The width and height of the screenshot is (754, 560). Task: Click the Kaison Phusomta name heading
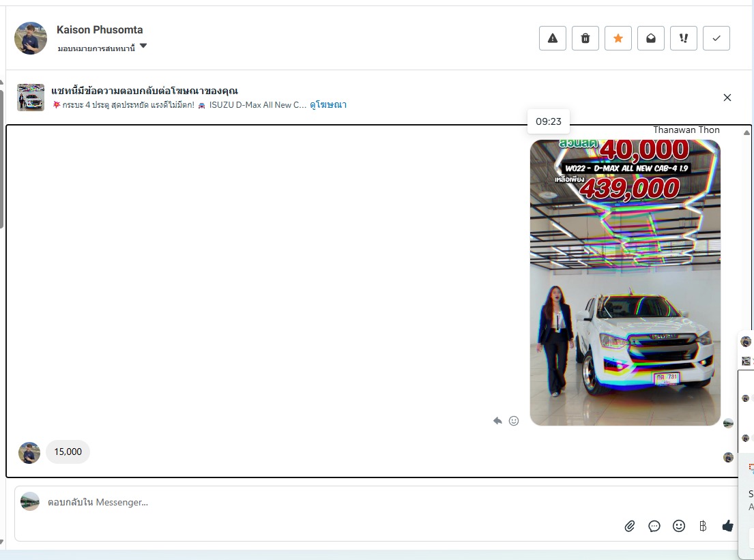[x=100, y=30]
